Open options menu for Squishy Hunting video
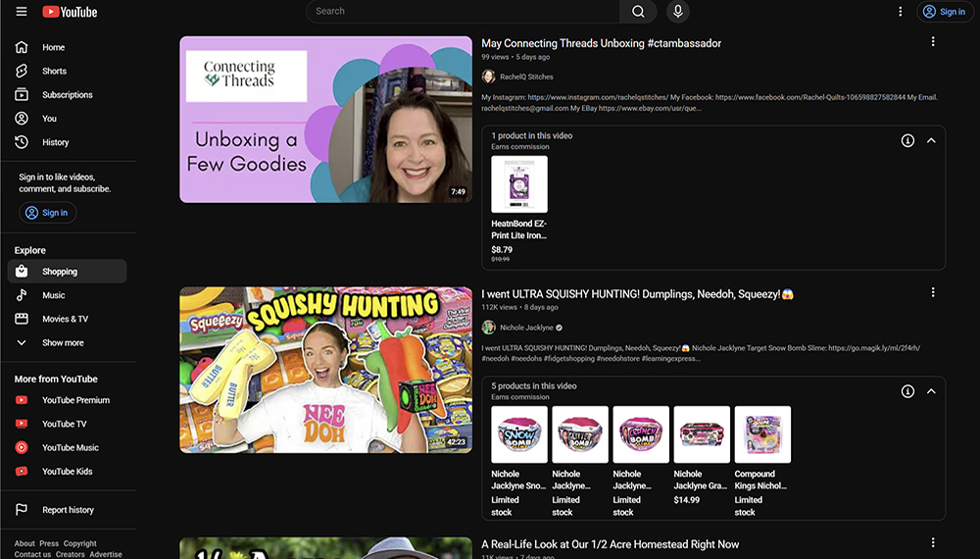 tap(933, 292)
